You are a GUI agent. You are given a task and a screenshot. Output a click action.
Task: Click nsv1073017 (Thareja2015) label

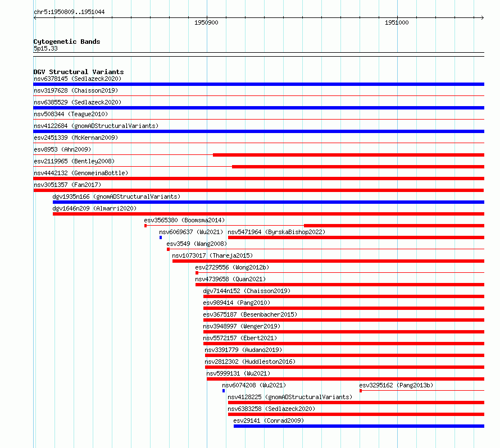[212, 255]
